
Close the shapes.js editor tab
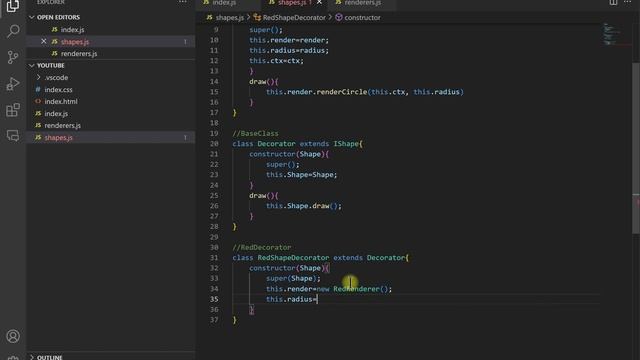(319, 2)
